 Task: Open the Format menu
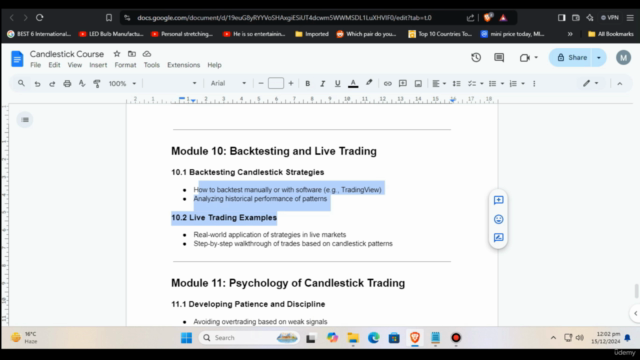[x=125, y=65]
